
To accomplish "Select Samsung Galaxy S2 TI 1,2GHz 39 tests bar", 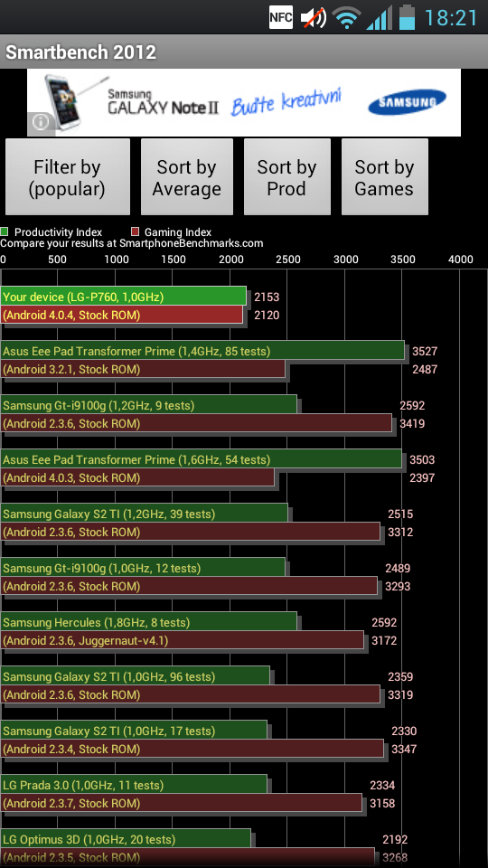I will click(x=144, y=514).
